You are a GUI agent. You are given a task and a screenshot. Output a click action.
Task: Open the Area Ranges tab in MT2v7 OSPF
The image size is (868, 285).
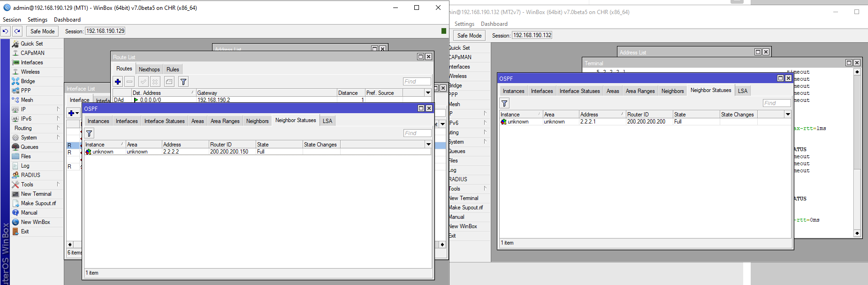(x=640, y=91)
